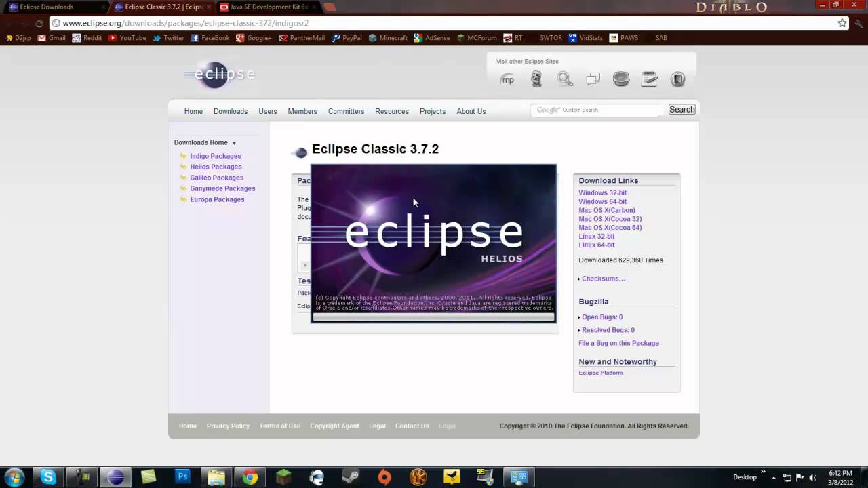Click the Search button
Viewport: 868px width, 488px height.
(x=682, y=110)
